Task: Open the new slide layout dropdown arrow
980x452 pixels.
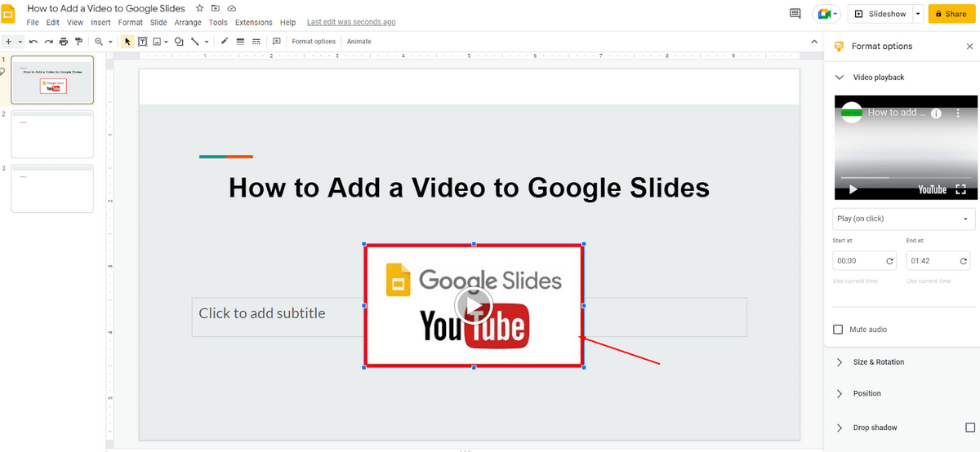Action: click(x=20, y=42)
